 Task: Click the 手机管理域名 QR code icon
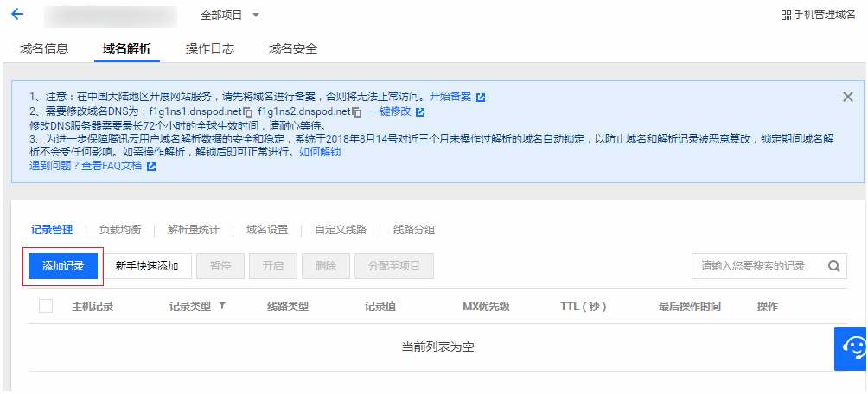[x=786, y=16]
